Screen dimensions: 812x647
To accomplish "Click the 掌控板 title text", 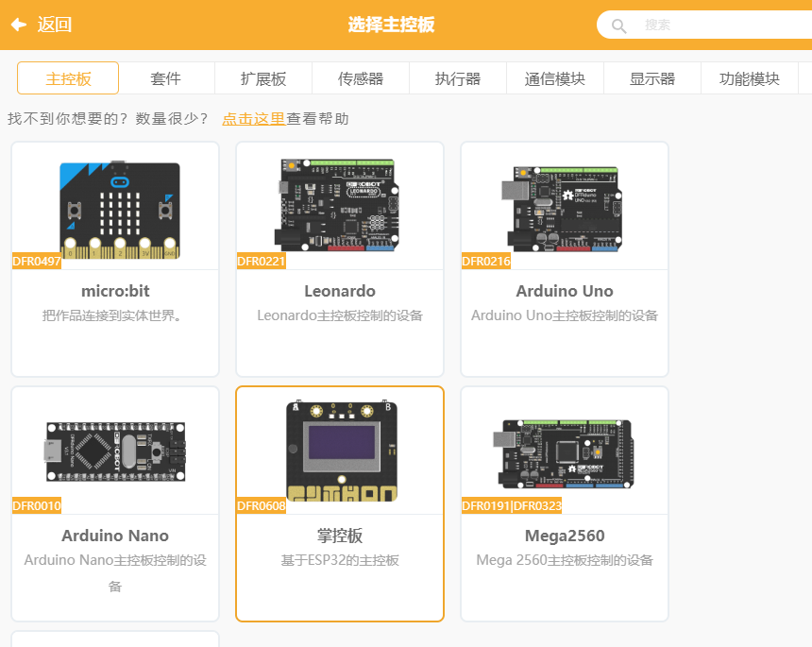I will click(x=340, y=536).
